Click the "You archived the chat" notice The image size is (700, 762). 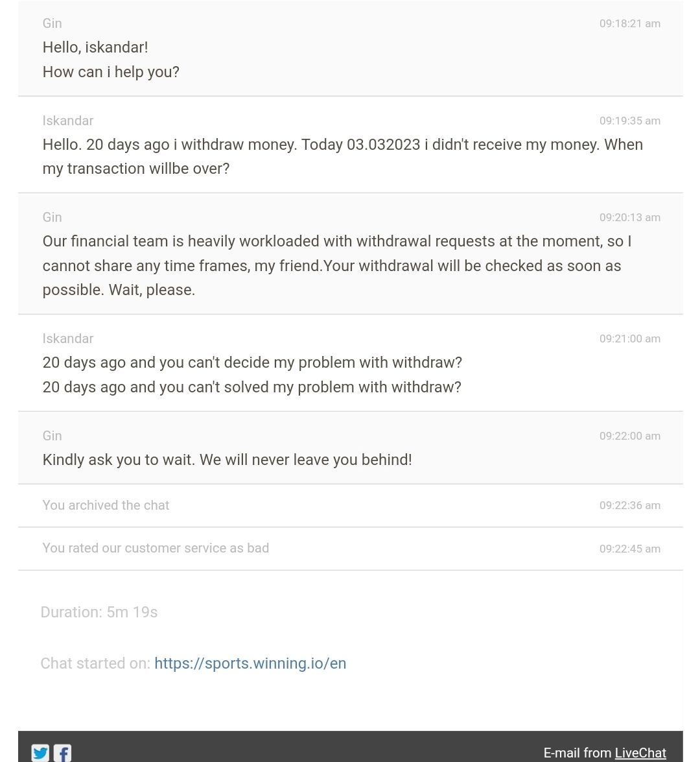(x=106, y=505)
